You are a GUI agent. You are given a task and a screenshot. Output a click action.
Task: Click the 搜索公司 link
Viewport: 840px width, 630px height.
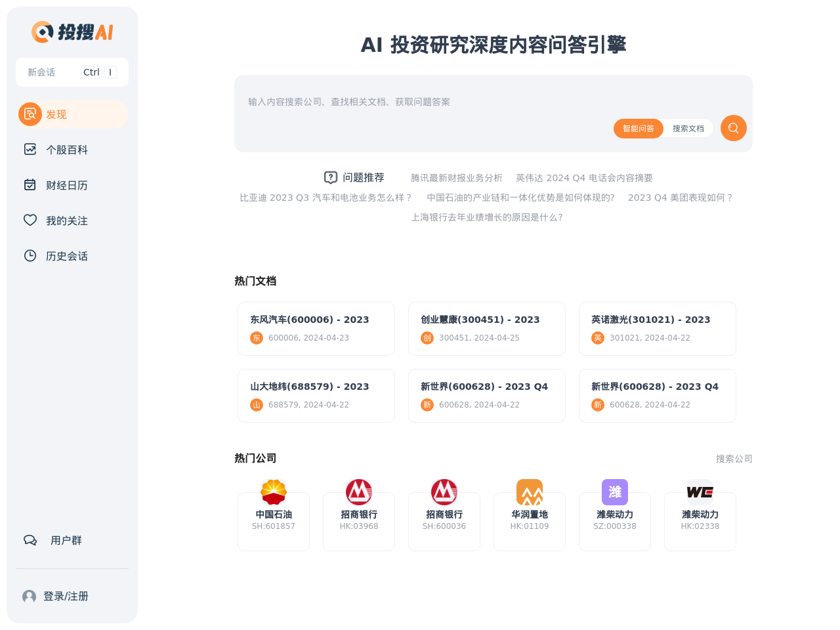734,459
